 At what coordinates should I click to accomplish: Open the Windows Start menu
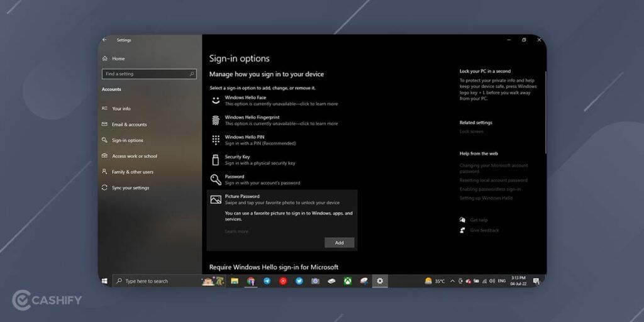104,281
